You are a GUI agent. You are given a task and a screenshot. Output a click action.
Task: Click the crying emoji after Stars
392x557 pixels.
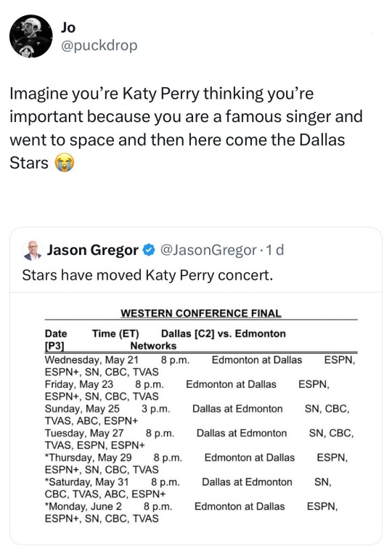tap(65, 163)
